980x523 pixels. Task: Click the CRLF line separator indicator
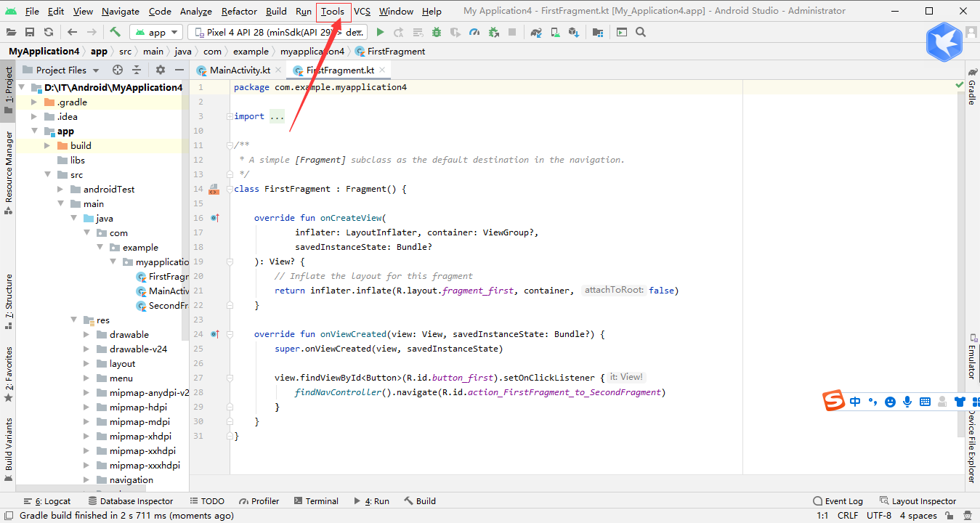847,516
